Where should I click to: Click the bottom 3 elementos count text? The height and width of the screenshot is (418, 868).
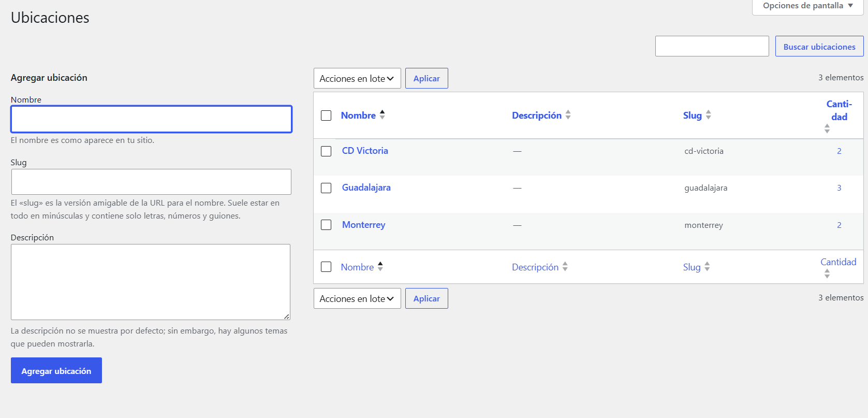pos(841,298)
